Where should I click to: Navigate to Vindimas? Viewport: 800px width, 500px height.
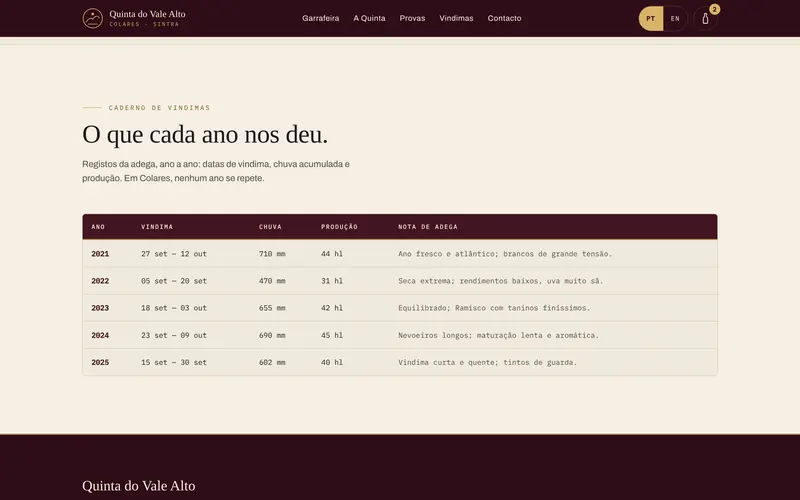(456, 18)
